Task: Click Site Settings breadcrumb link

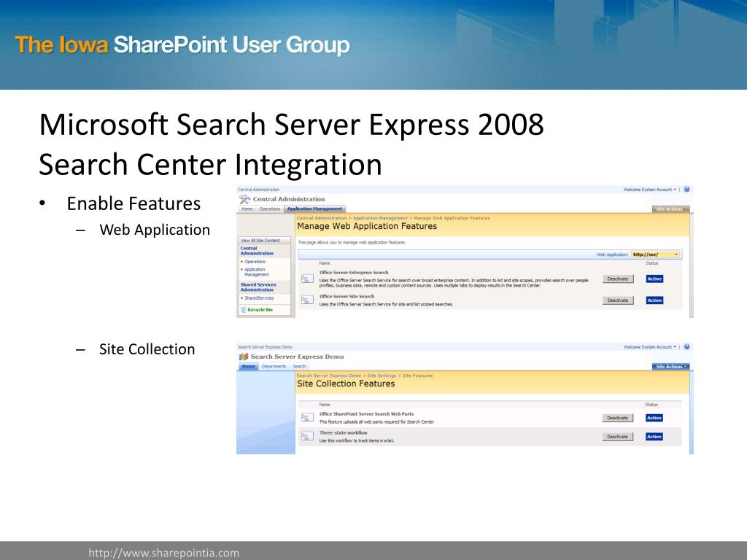Action: (382, 376)
